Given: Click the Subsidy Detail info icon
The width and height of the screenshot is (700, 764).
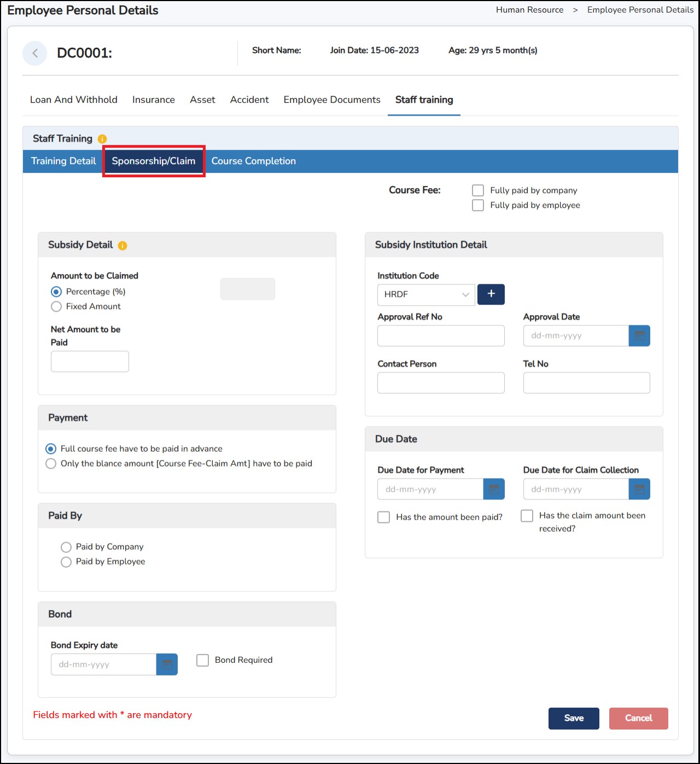Looking at the screenshot, I should pos(122,246).
